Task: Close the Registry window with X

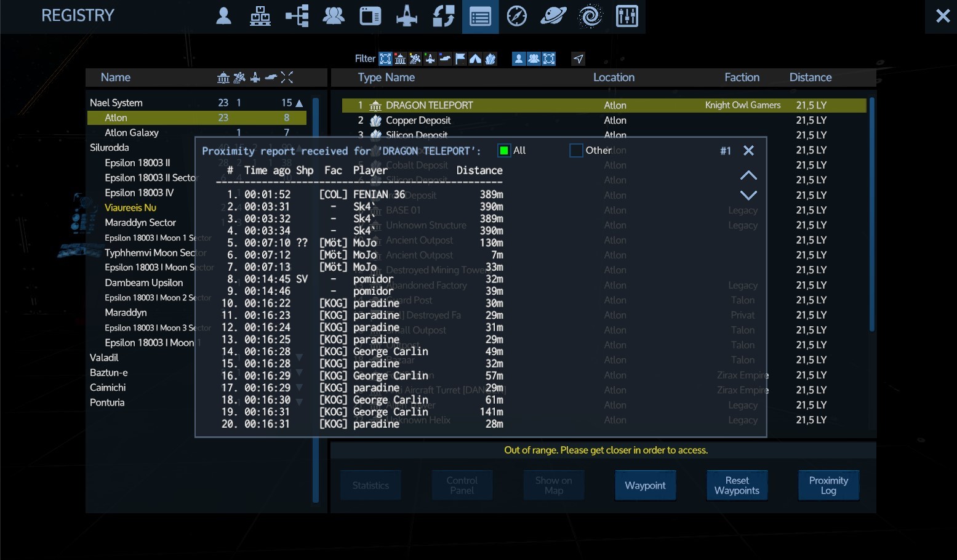Action: (942, 16)
